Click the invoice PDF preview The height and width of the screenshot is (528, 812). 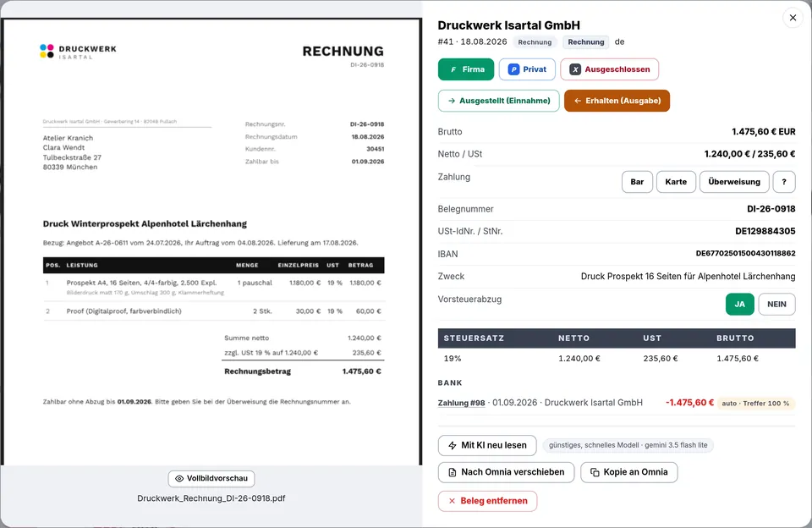211,242
